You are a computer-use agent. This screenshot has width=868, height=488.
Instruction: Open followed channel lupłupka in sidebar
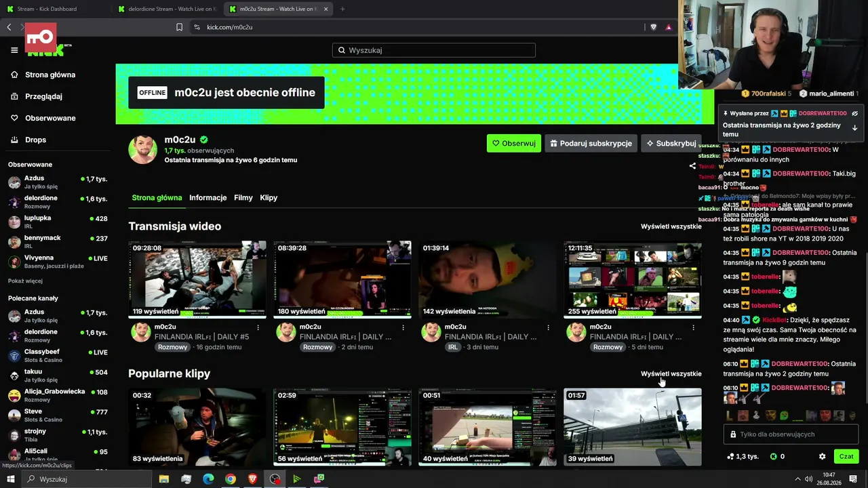(58, 222)
